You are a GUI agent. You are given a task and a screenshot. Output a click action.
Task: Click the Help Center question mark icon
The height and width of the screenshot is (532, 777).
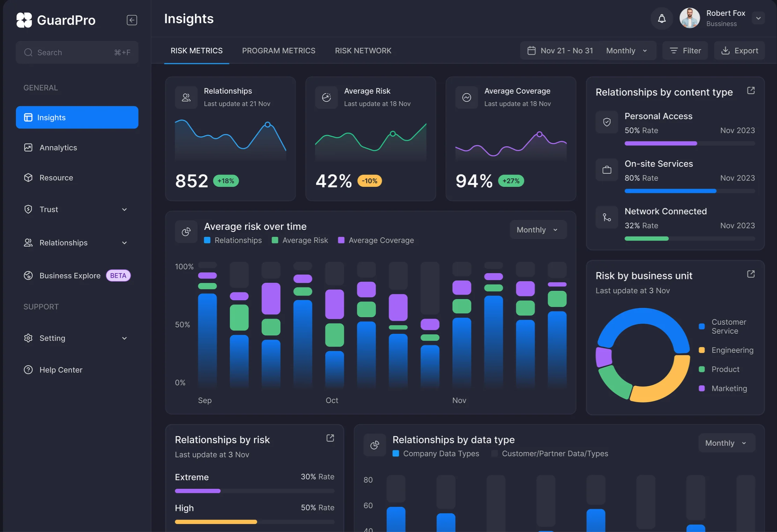[28, 370]
